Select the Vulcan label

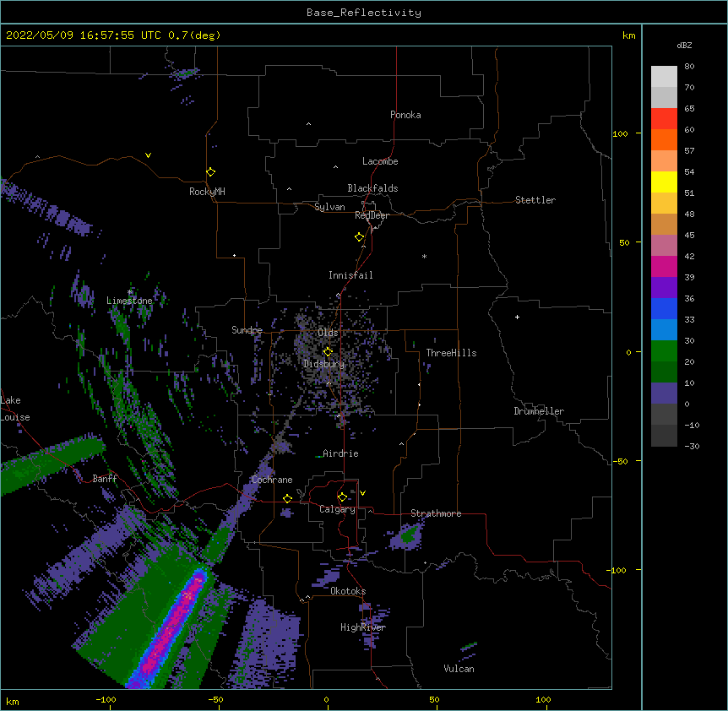pyautogui.click(x=459, y=669)
